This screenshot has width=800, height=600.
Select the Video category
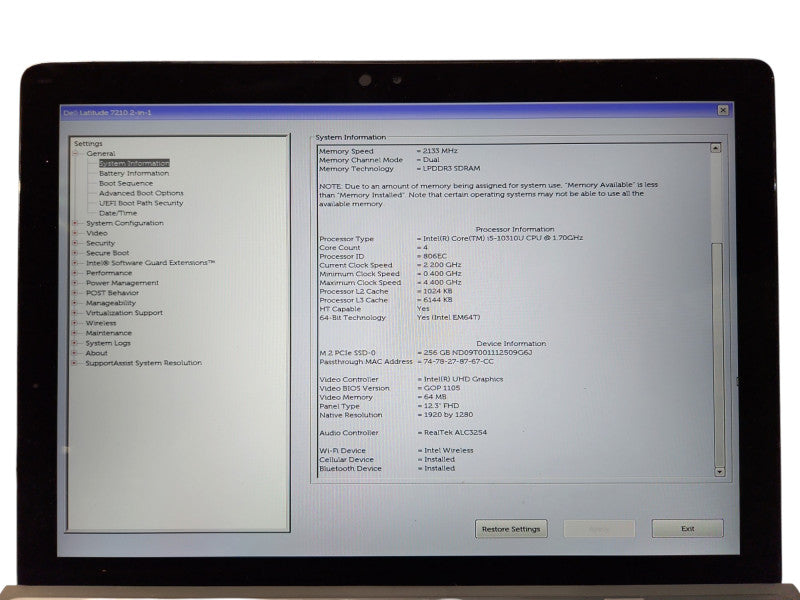pos(96,233)
